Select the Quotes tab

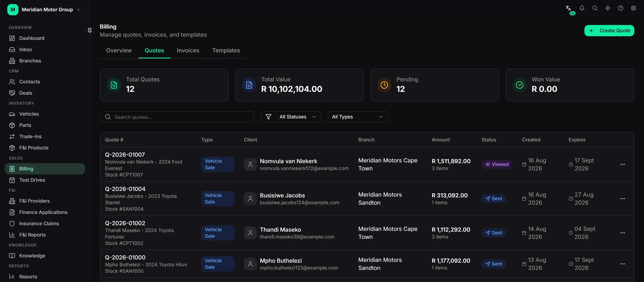tap(154, 50)
